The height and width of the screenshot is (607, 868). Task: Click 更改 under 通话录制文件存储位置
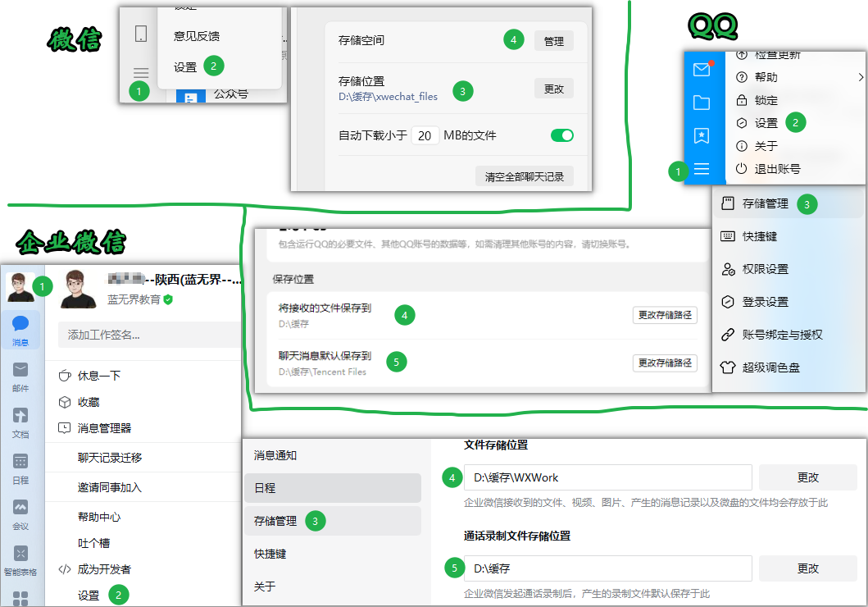pos(807,568)
